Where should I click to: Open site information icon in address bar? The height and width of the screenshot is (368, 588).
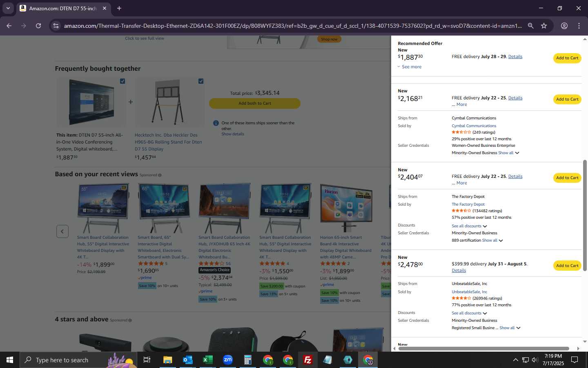(x=56, y=26)
